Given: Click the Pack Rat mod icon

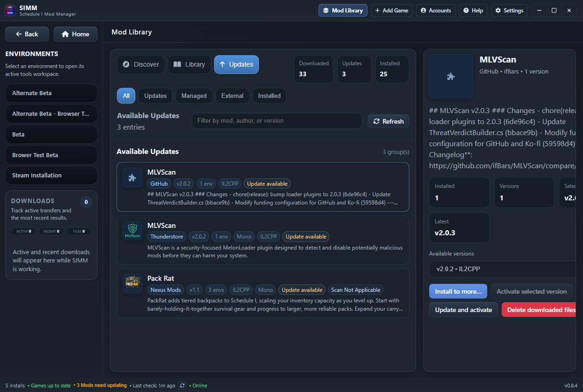Looking at the screenshot, I should pos(132,284).
